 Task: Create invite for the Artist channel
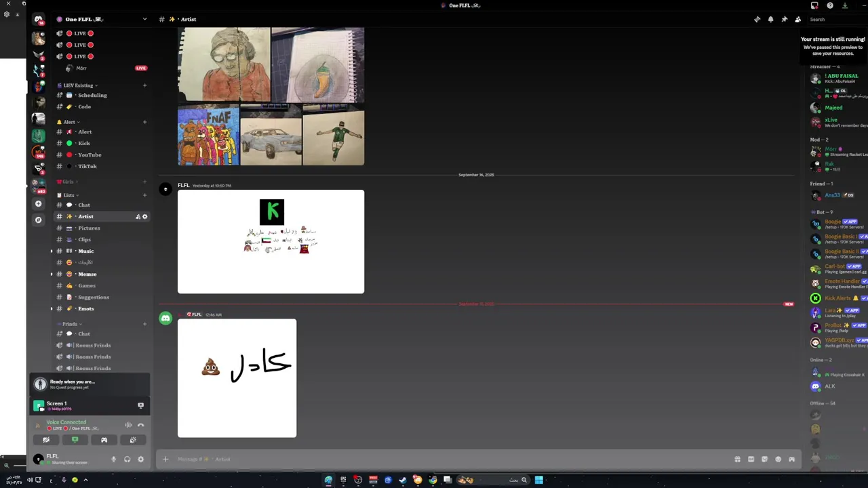[138, 217]
